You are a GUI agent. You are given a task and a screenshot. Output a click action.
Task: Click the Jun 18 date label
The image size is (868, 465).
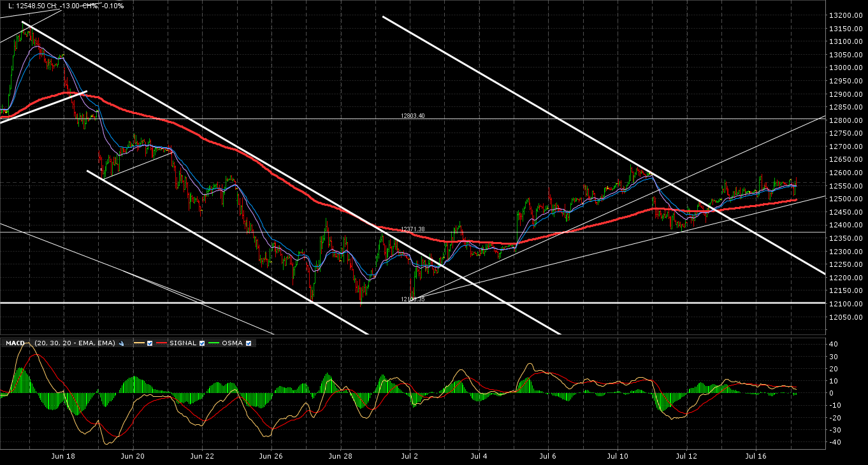click(x=64, y=456)
